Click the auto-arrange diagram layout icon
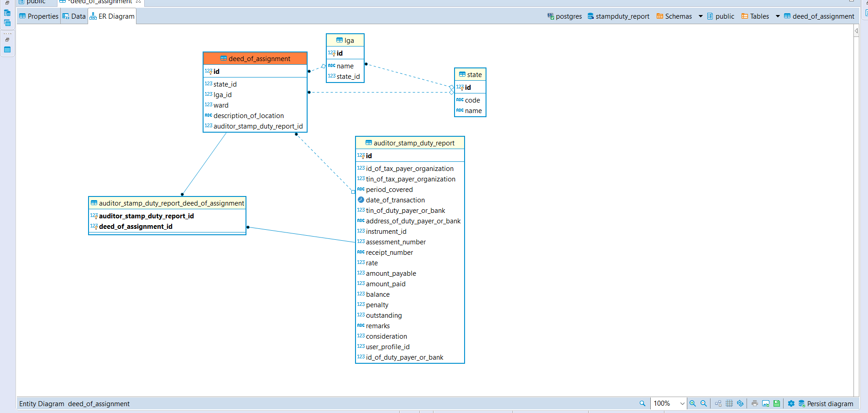 [717, 403]
